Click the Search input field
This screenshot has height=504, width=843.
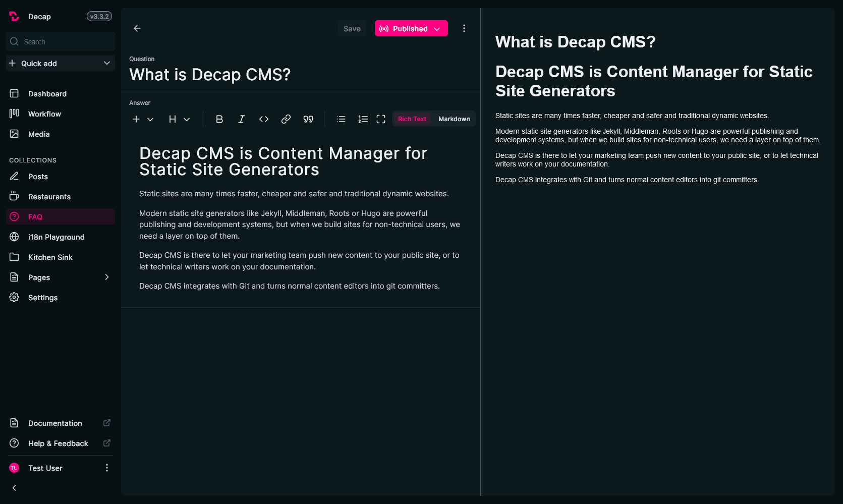pyautogui.click(x=66, y=42)
